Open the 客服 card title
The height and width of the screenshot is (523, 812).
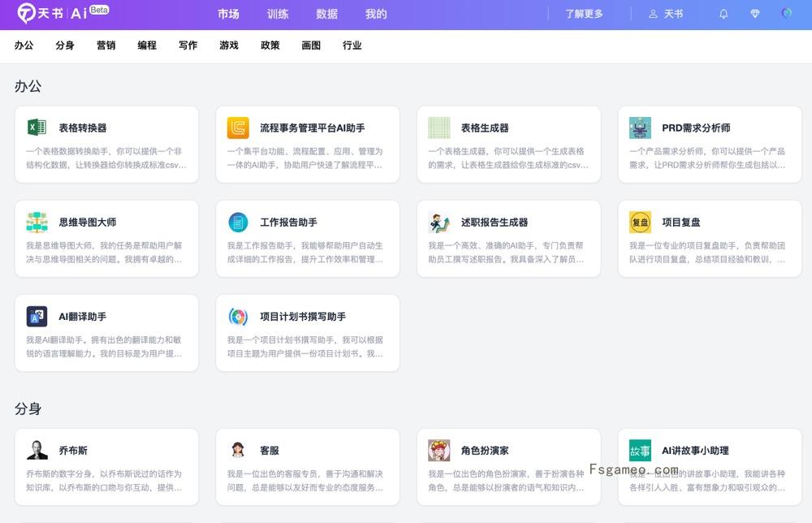click(x=270, y=451)
